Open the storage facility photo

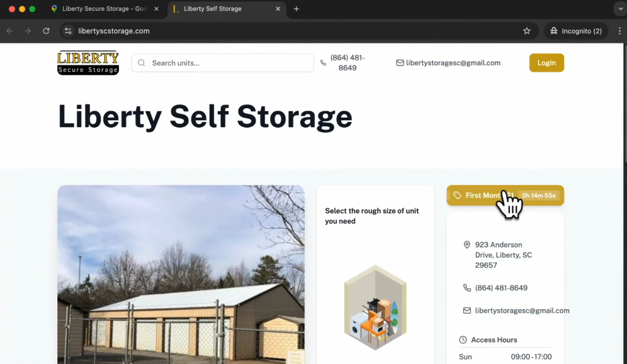(x=181, y=274)
